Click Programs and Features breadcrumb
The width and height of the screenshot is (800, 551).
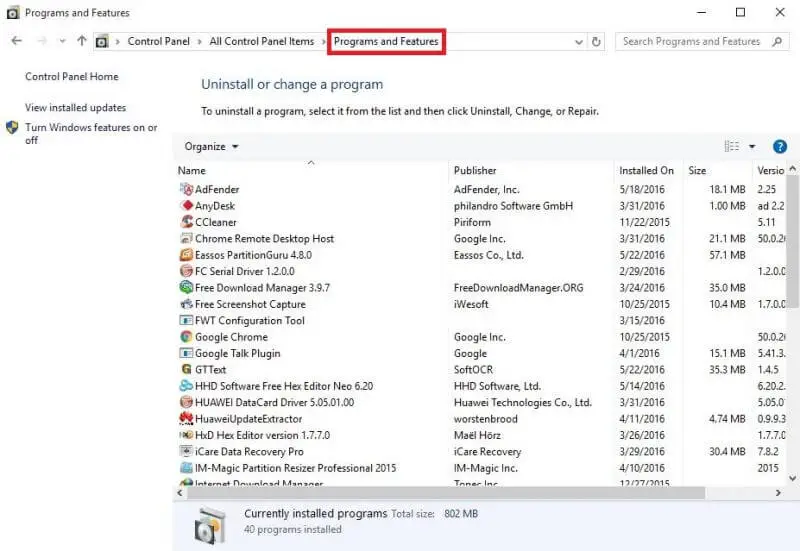386,41
